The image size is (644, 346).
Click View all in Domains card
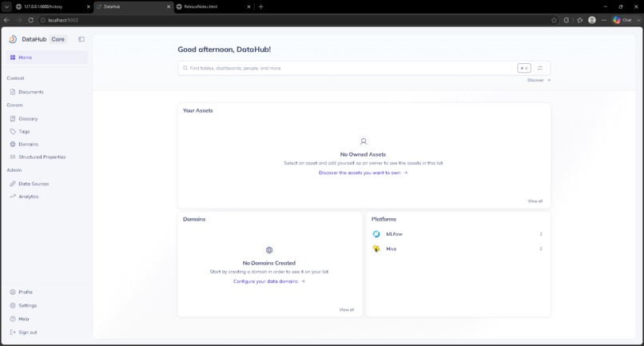point(347,310)
